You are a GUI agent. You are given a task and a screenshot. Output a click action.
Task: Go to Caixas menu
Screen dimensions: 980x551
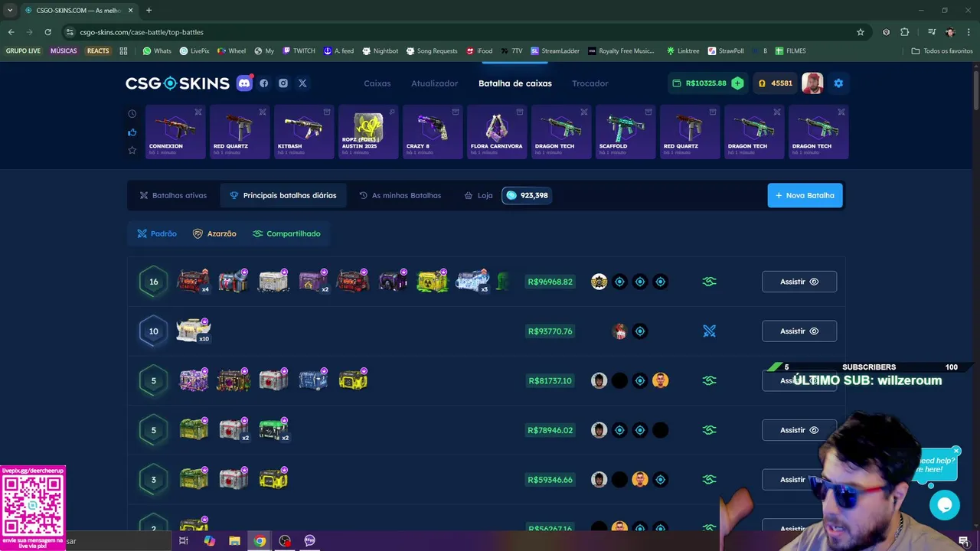(x=377, y=83)
